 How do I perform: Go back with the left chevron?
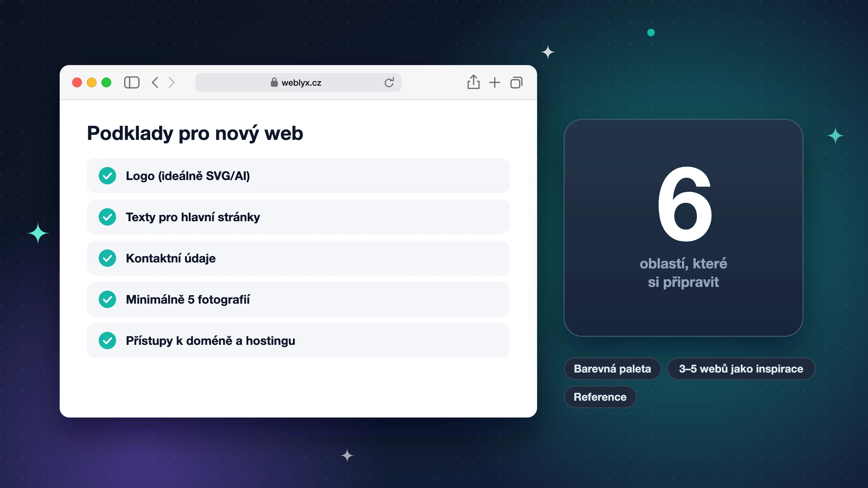click(x=155, y=82)
